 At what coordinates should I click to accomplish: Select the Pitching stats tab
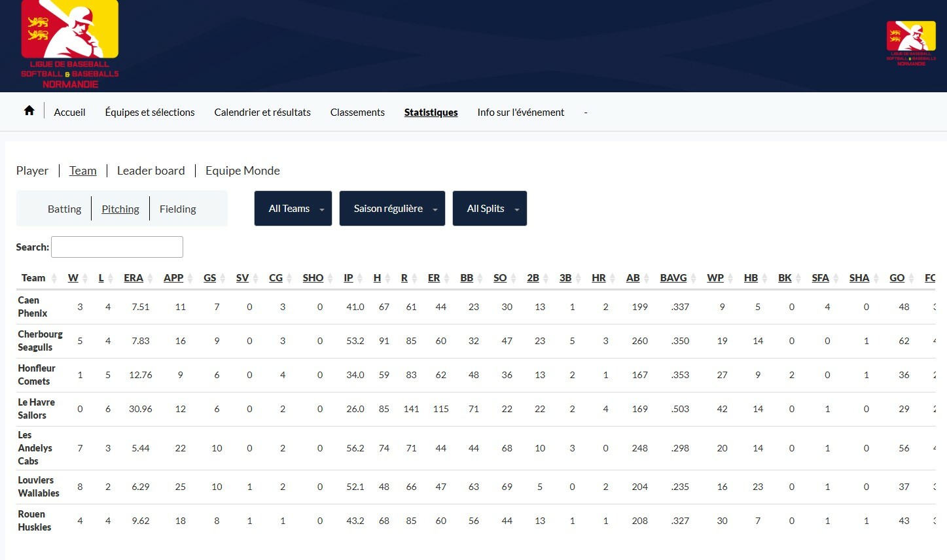[x=120, y=209]
